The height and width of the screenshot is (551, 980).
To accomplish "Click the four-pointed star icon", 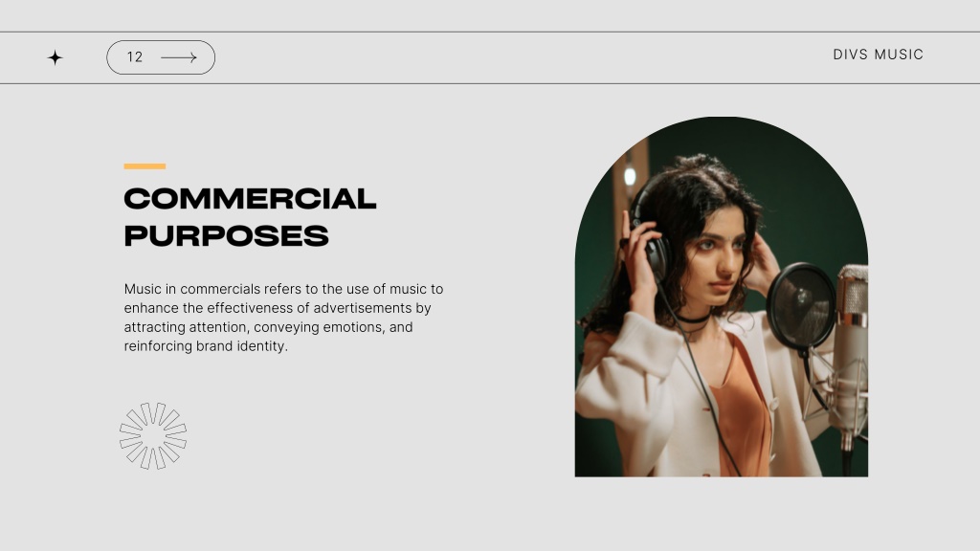I will click(55, 58).
